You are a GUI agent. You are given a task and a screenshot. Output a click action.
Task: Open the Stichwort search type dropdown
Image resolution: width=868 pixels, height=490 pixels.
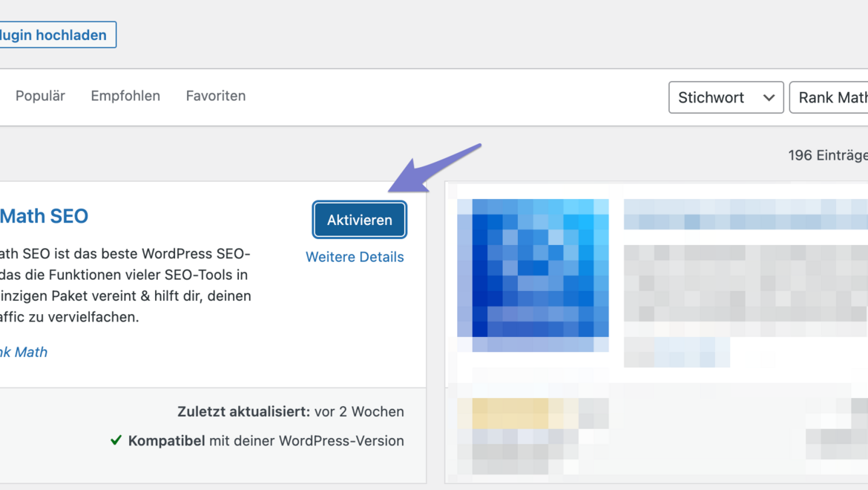coord(726,97)
